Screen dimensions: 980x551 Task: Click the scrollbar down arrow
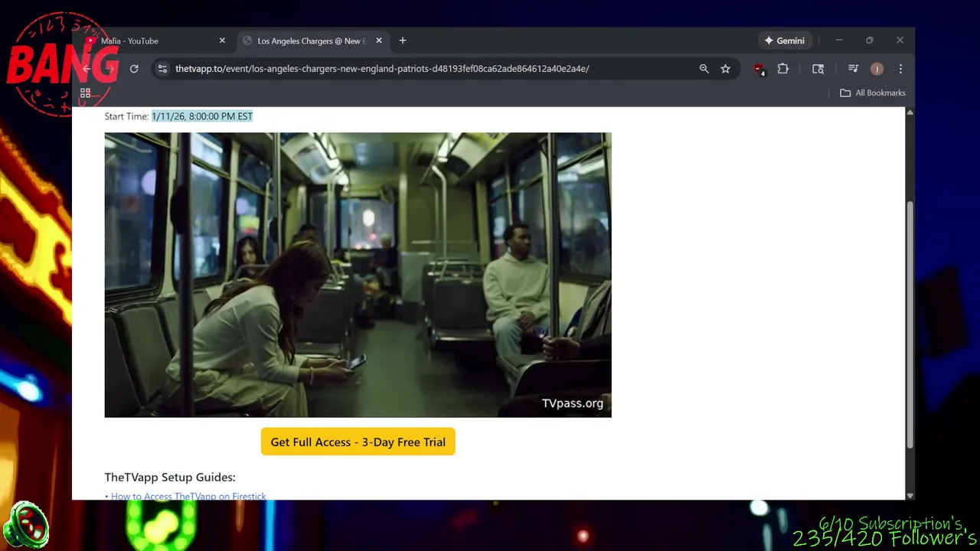point(910,495)
